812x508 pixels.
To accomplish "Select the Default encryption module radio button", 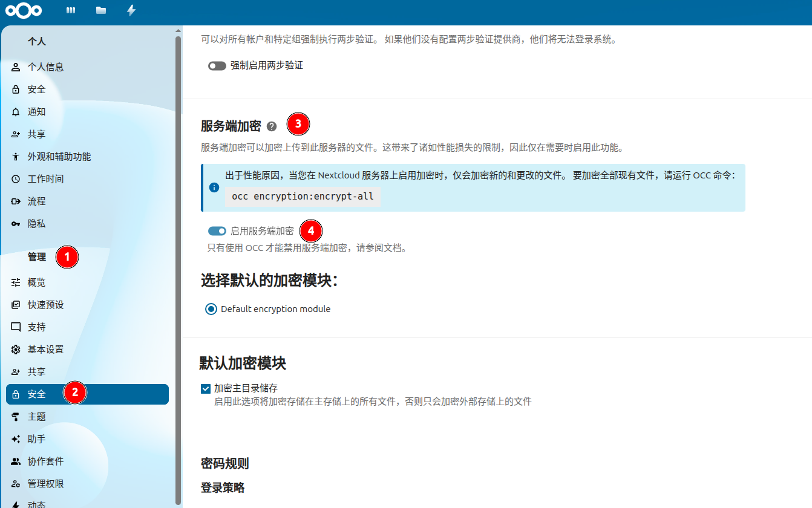I will 211,309.
